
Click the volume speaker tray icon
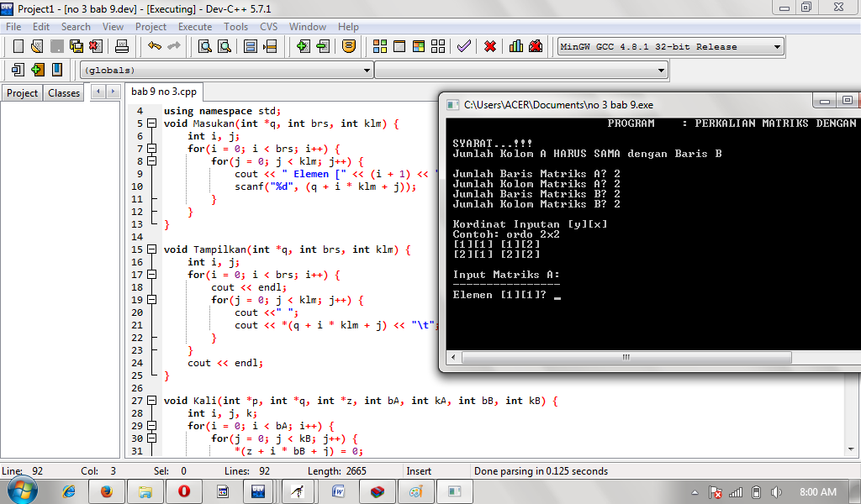coord(776,492)
